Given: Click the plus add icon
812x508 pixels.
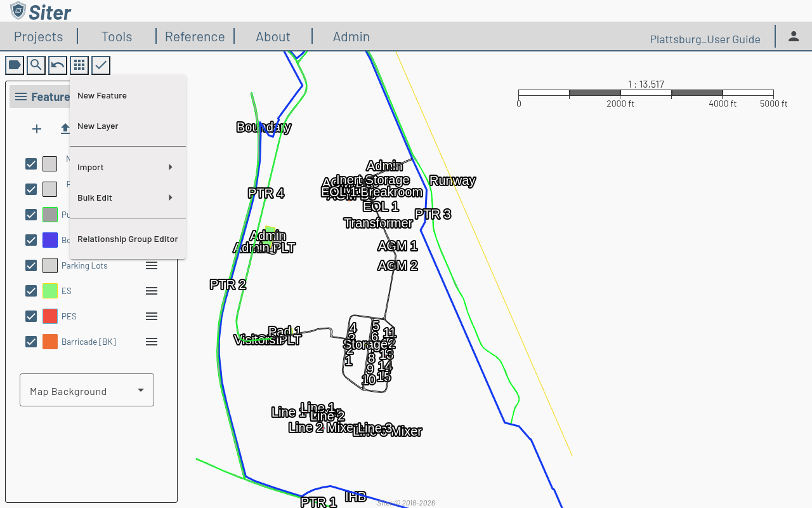Looking at the screenshot, I should click(x=37, y=129).
